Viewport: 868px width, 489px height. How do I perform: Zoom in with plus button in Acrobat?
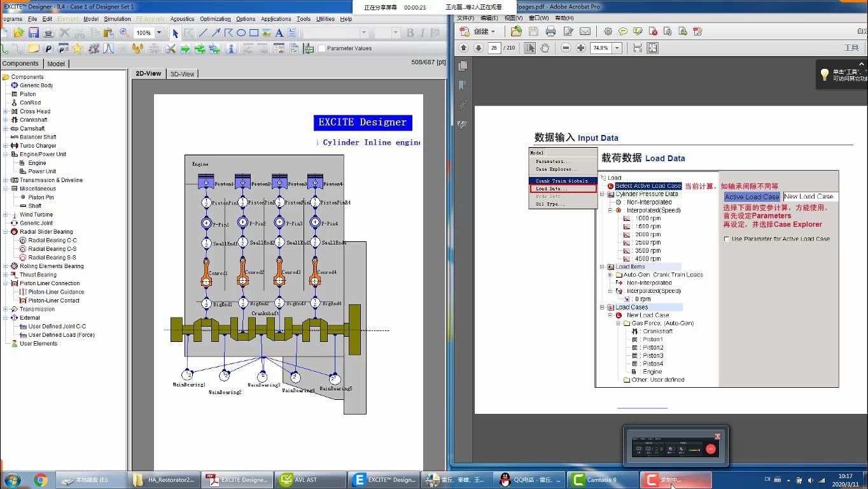point(580,48)
